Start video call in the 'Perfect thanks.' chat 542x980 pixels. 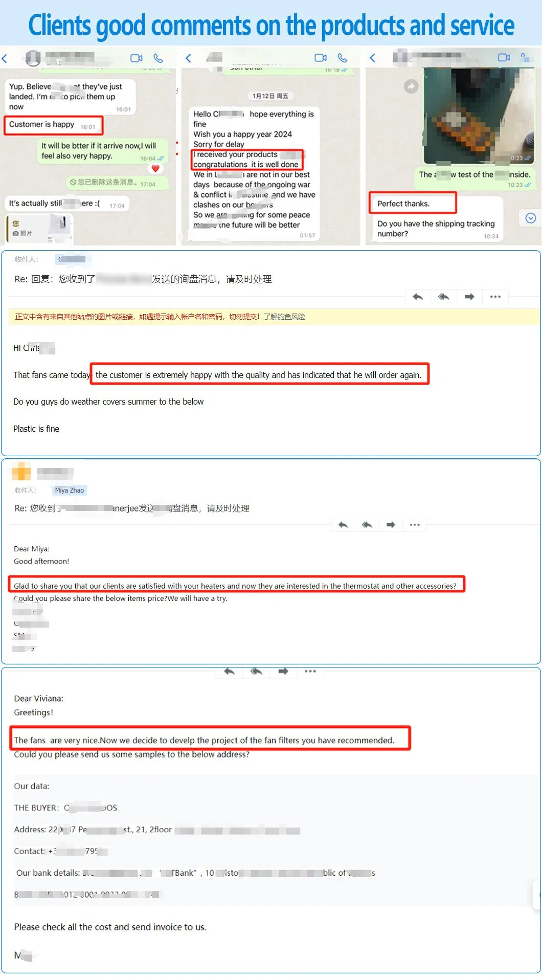(504, 57)
